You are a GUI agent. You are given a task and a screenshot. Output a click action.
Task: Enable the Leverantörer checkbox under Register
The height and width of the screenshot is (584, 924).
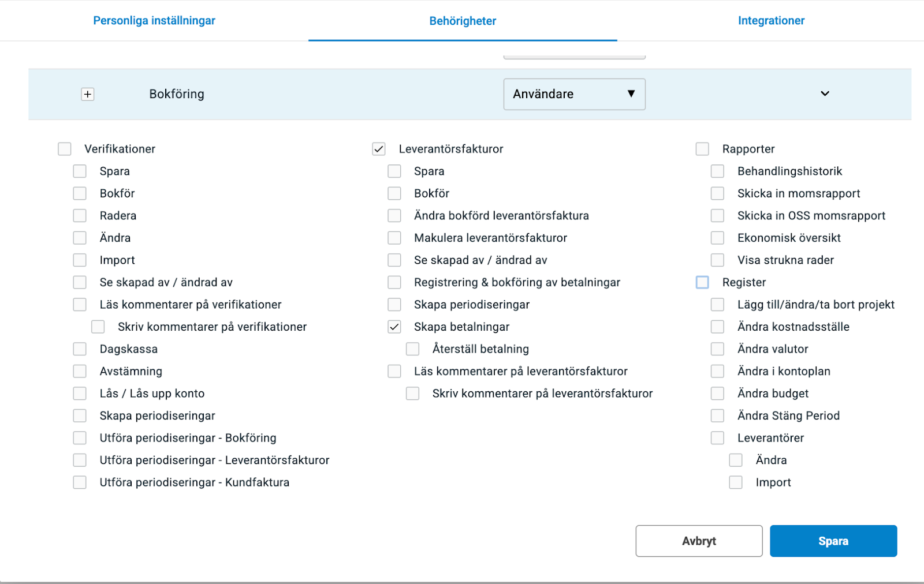pyautogui.click(x=717, y=438)
